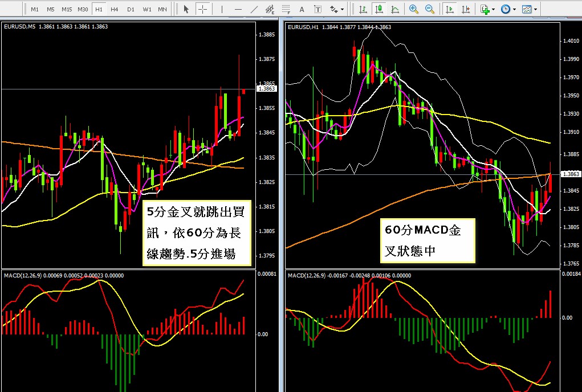Expand the Periods dropdown arrow
Viewport: 582px width, 392px height.
(514, 9)
